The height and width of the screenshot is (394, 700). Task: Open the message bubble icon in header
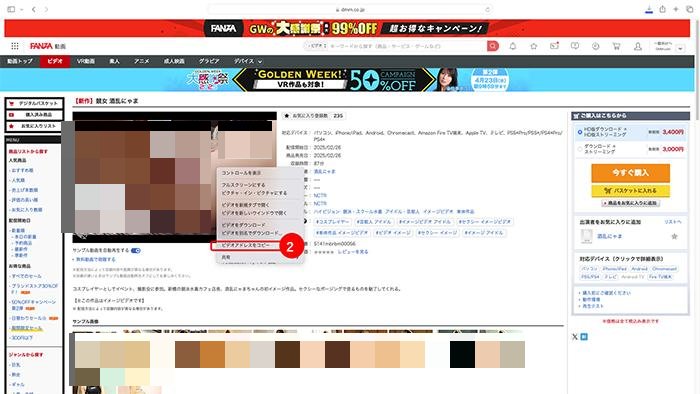[575, 46]
